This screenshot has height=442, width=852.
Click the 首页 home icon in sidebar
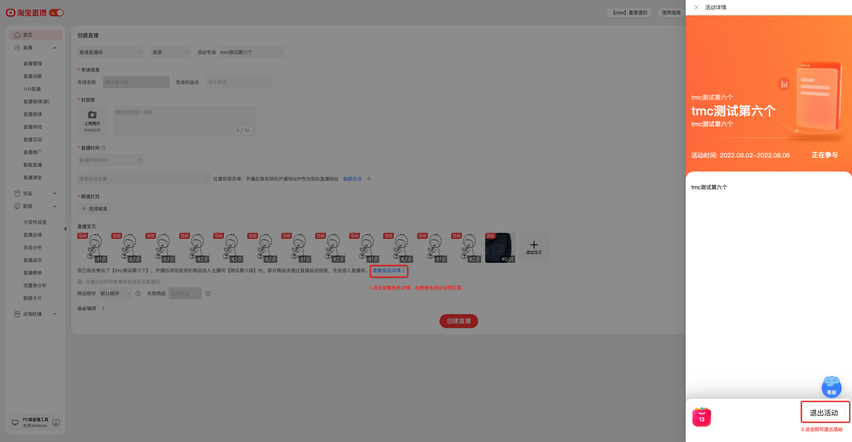(17, 35)
